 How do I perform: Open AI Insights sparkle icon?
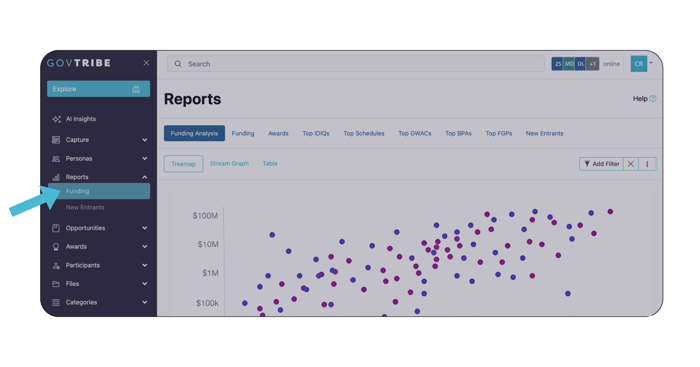click(x=56, y=119)
